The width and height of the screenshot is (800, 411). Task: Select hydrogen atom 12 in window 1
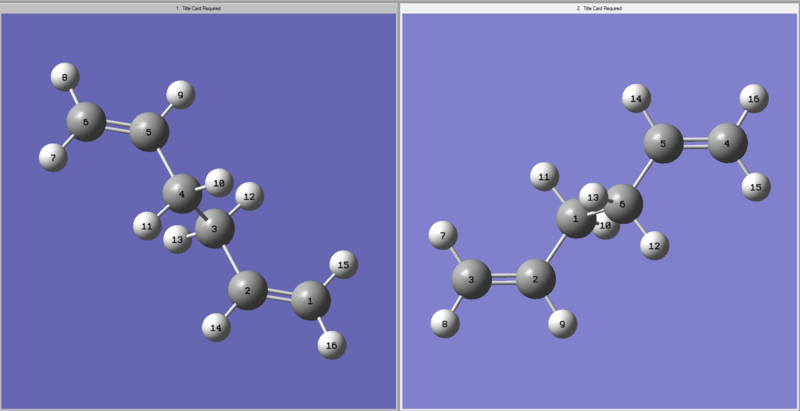[249, 196]
